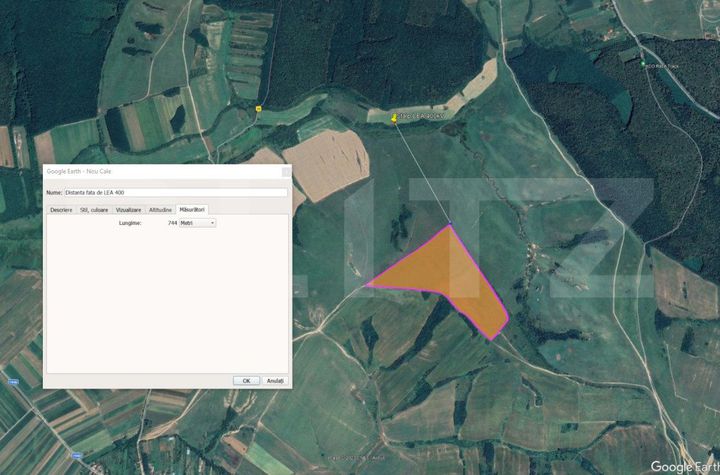Close the Google Earth path dialog
Screen dimensions: 720x475
pyautogui.click(x=286, y=172)
